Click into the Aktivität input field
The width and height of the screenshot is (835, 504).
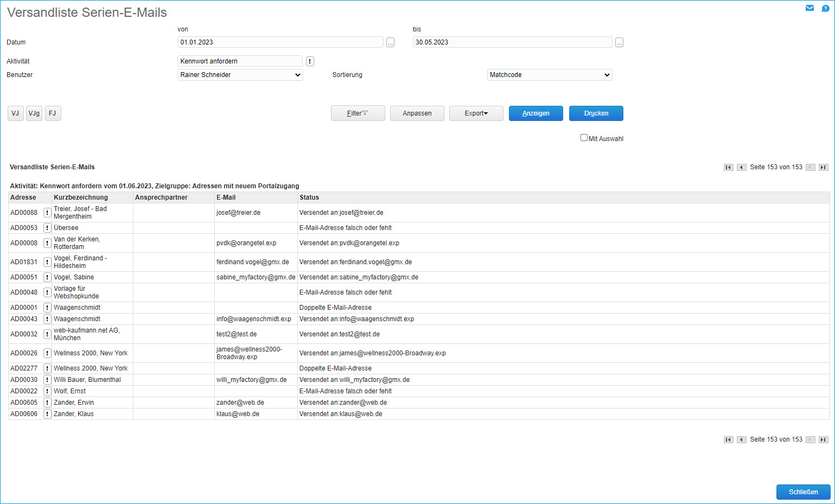[x=239, y=61]
